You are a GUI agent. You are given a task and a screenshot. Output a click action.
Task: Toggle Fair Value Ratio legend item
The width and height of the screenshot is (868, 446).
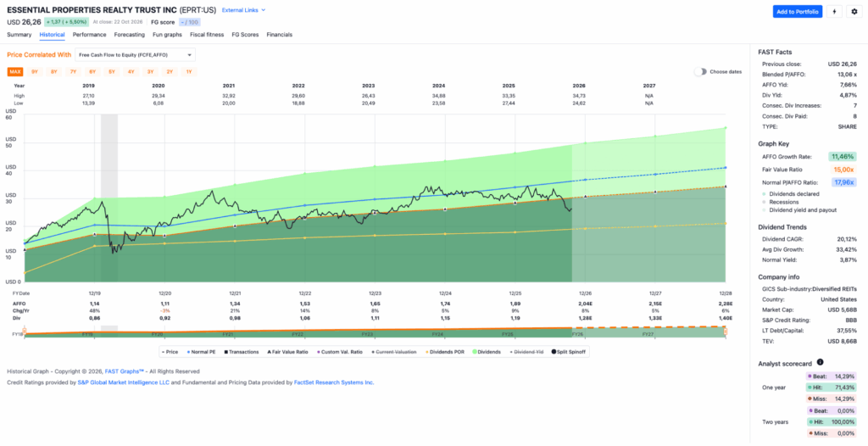[x=288, y=352]
